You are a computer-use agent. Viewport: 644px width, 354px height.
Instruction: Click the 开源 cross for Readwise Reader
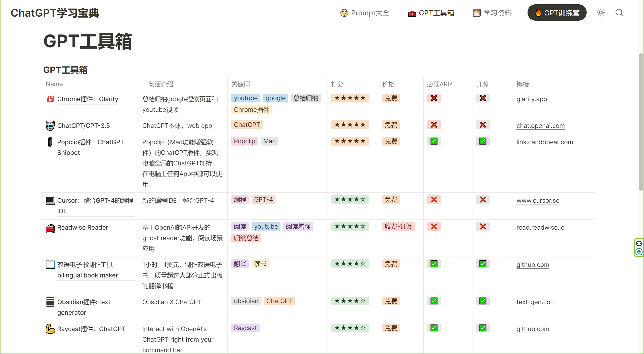point(483,227)
